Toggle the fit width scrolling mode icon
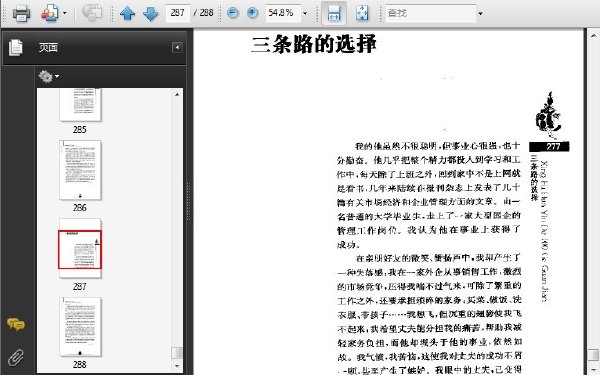This screenshot has width=600, height=375. tap(334, 13)
